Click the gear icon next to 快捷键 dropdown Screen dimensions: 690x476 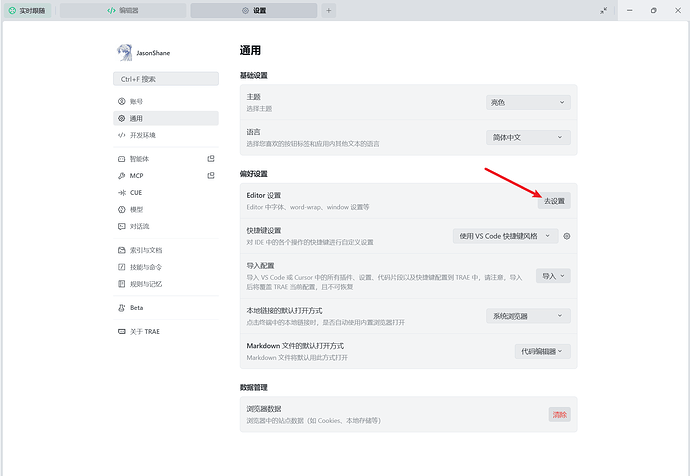tap(567, 236)
